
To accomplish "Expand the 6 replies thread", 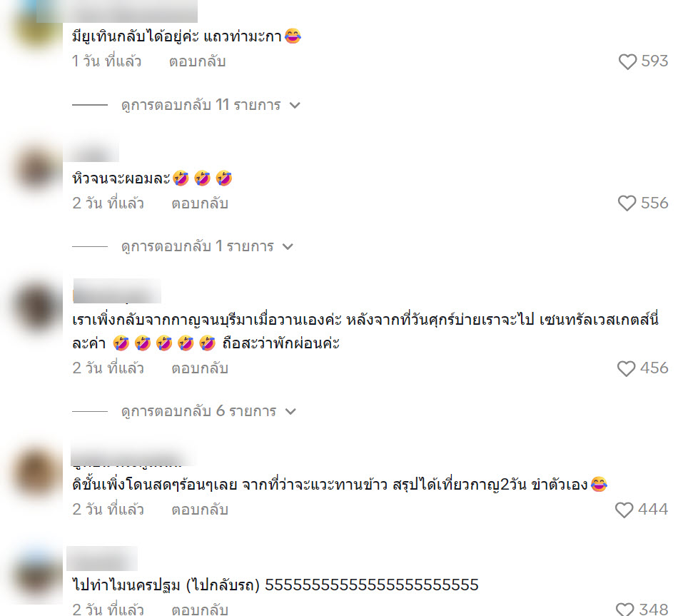I will click(x=208, y=411).
